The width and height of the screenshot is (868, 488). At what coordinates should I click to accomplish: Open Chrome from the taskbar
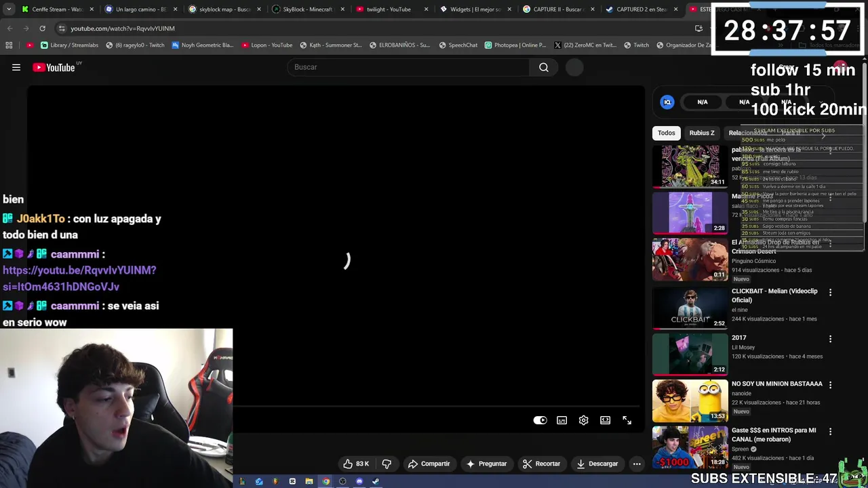tap(325, 482)
